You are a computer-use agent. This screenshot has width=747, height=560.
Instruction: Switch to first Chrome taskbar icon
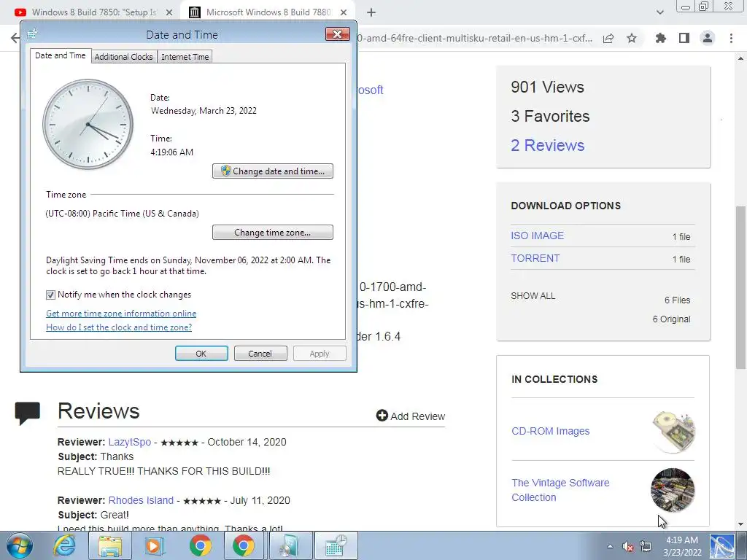coord(200,545)
